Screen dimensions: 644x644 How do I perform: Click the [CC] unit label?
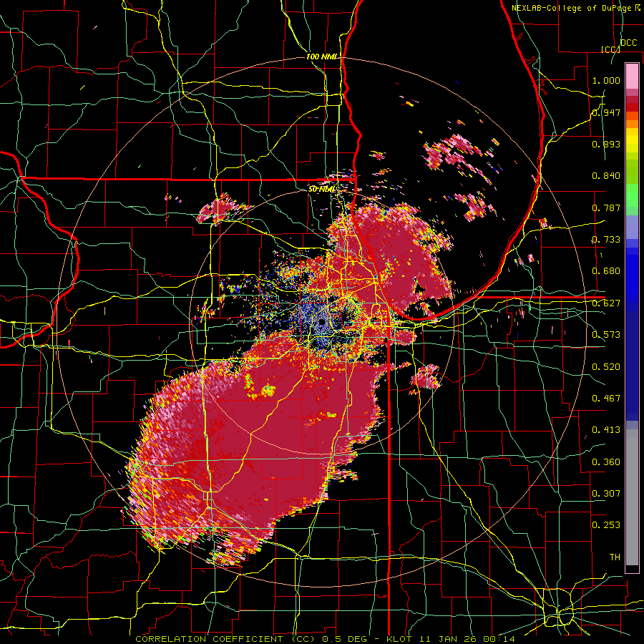click(x=611, y=49)
